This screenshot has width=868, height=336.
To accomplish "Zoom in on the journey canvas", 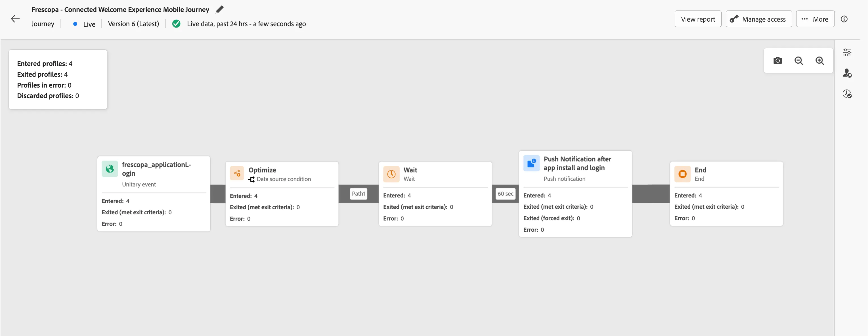I will point(819,61).
